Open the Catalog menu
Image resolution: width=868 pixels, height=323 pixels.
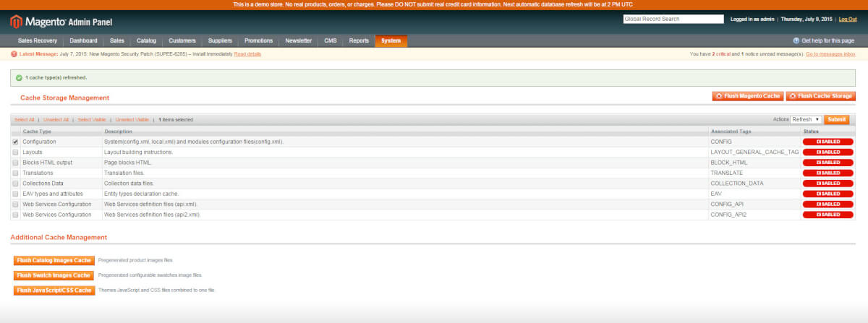tap(146, 41)
